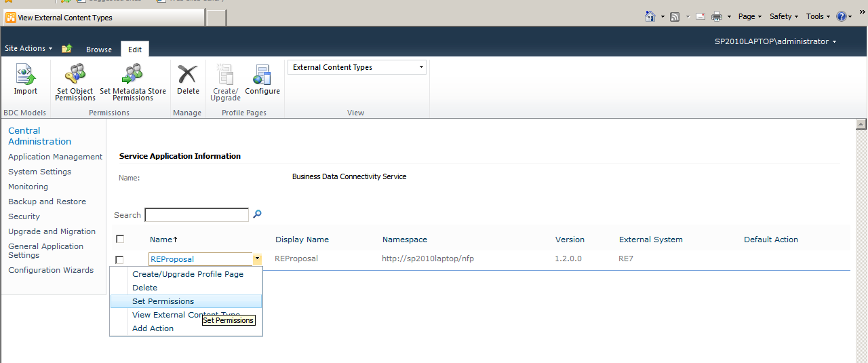Click the Default Action column header
Viewport: 868px width, 363px height.
click(771, 240)
